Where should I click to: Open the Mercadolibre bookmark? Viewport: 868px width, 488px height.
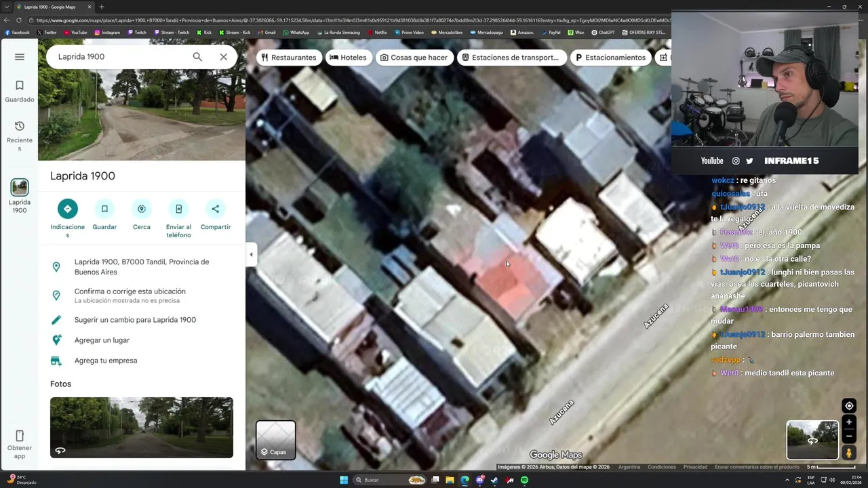(448, 33)
